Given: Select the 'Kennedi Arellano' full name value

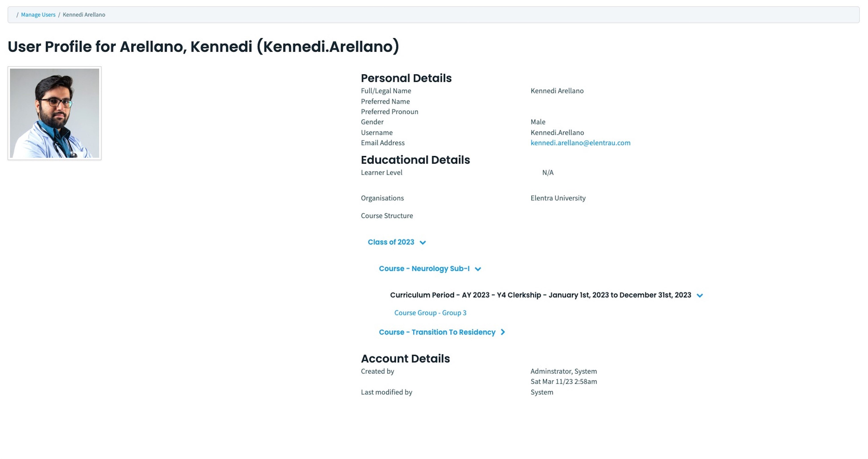Looking at the screenshot, I should pos(557,91).
